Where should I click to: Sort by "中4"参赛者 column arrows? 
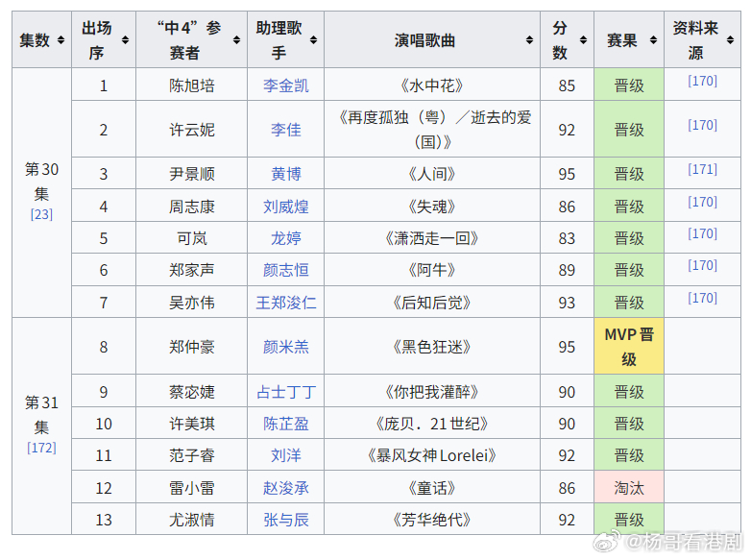pyautogui.click(x=236, y=40)
